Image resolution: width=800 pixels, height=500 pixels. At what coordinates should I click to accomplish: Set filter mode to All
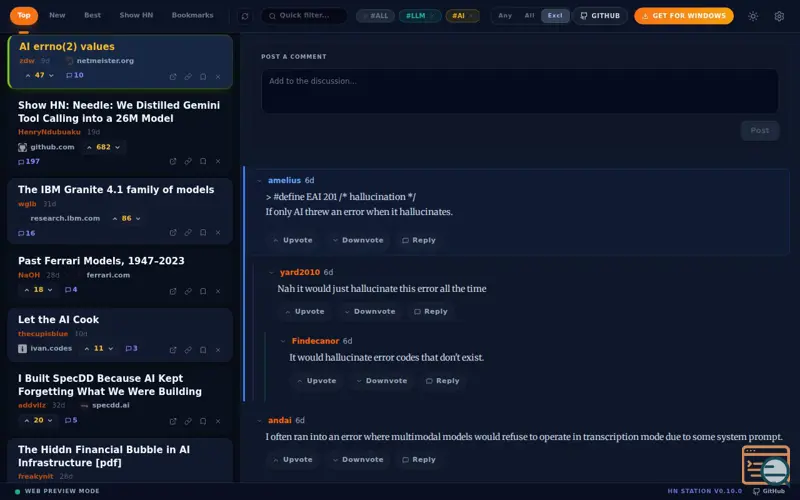529,16
